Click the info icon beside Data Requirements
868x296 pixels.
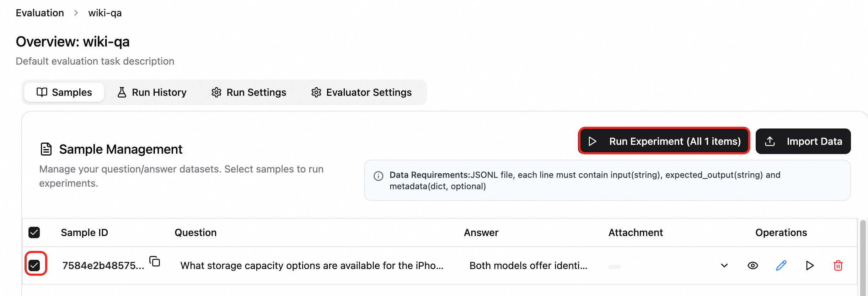[x=379, y=176]
